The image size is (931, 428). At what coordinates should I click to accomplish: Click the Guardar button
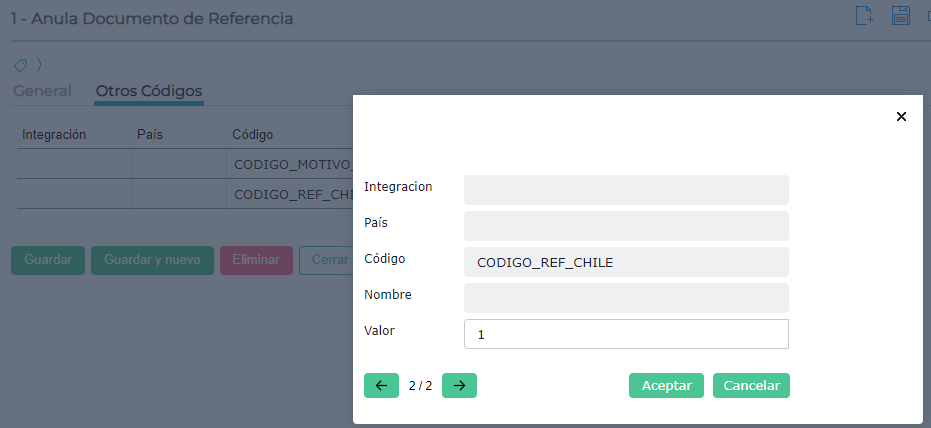pos(48,260)
